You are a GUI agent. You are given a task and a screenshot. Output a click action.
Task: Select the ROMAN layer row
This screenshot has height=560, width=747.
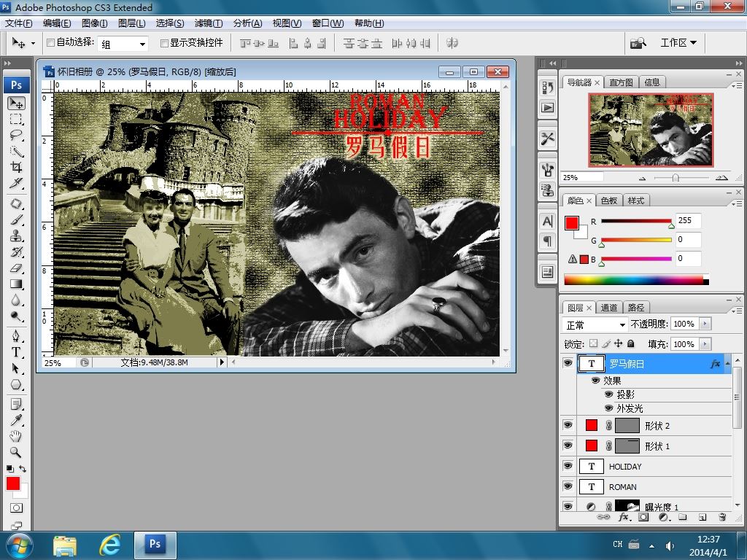click(x=654, y=486)
